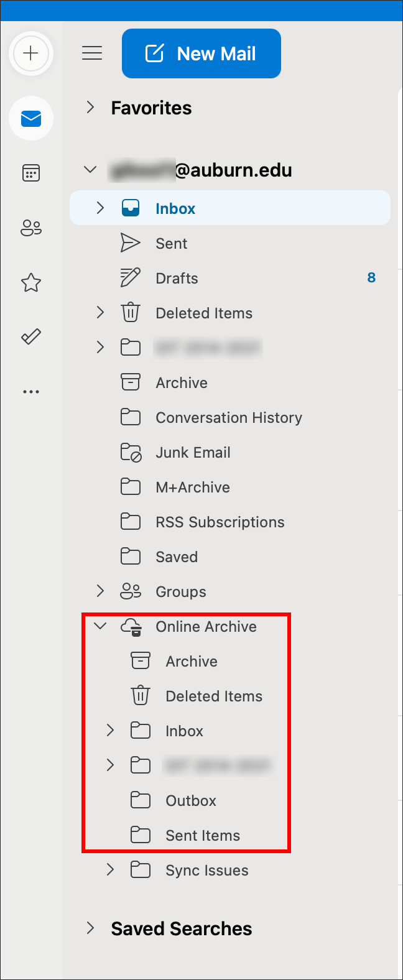Compose a message with New Mail
The height and width of the screenshot is (980, 403).
tap(201, 53)
